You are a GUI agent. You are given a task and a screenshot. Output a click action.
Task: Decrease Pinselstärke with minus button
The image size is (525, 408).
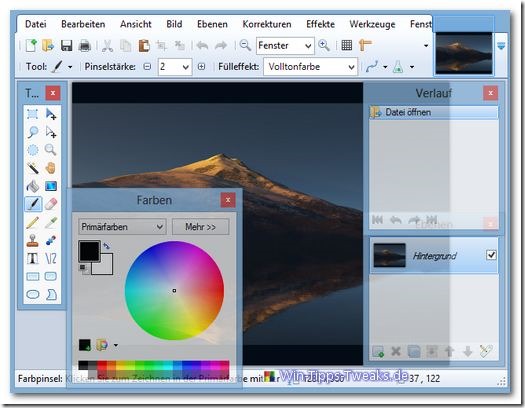click(147, 67)
